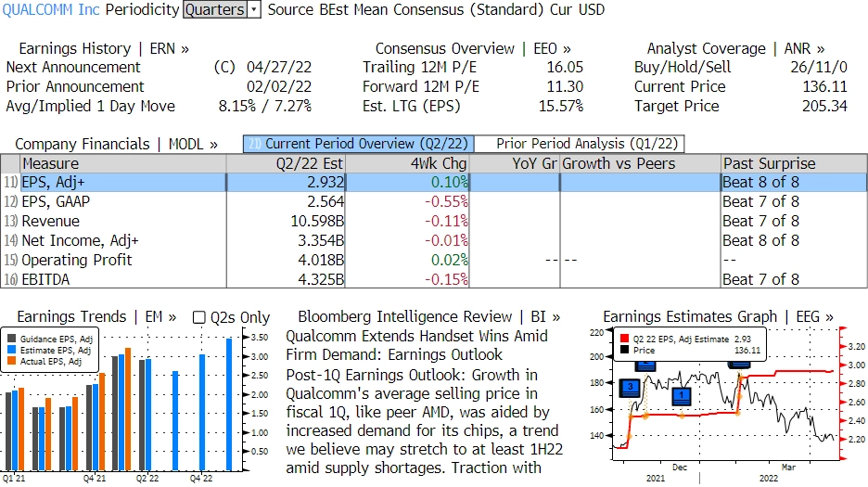Click the Prior Announcement date 02/02/22

(x=279, y=87)
